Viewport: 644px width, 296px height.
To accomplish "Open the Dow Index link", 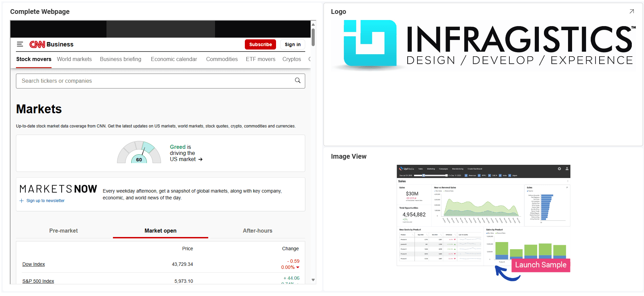I will pyautogui.click(x=34, y=264).
